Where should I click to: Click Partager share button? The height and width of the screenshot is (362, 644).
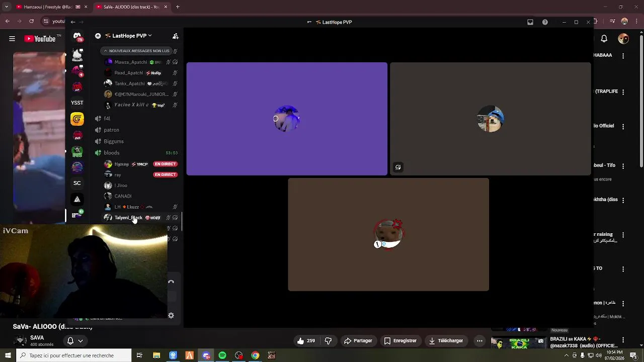(x=358, y=341)
